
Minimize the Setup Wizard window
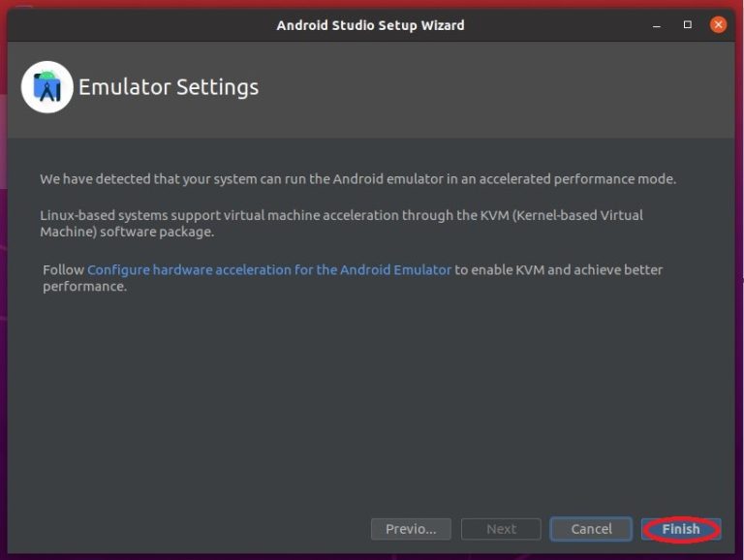click(657, 25)
